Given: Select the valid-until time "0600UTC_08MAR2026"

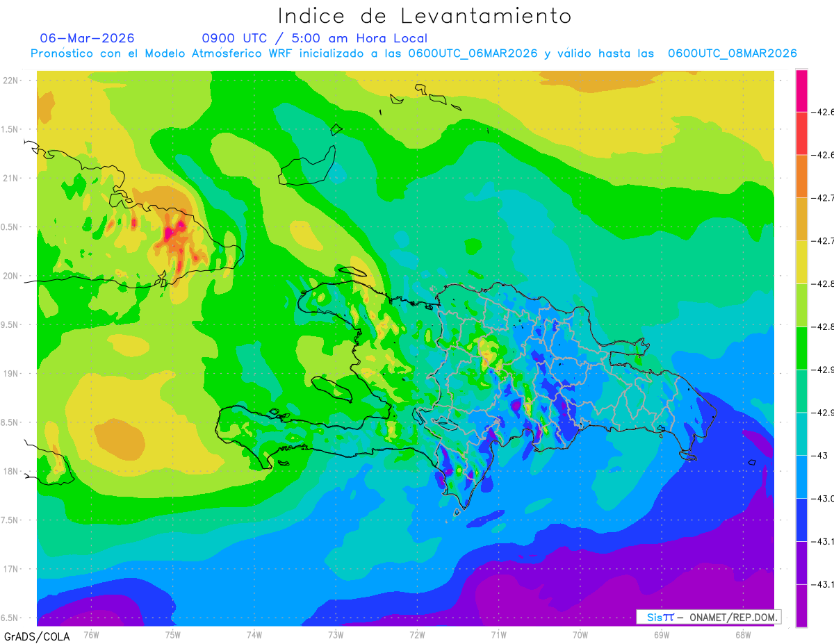Looking at the screenshot, I should [x=733, y=53].
